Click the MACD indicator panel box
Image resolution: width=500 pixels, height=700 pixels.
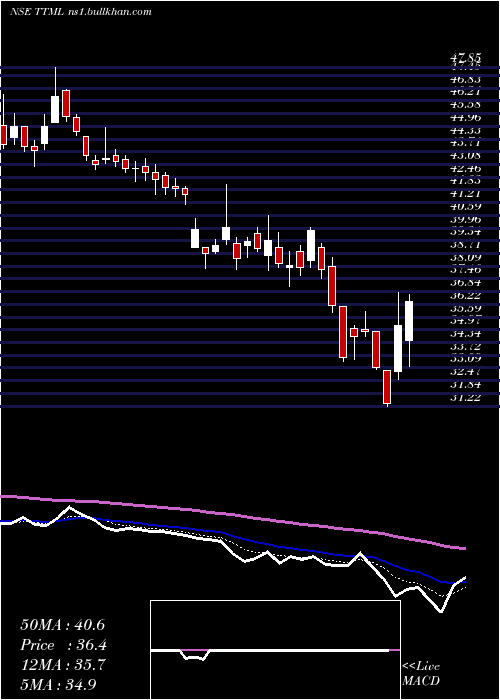tap(275, 650)
